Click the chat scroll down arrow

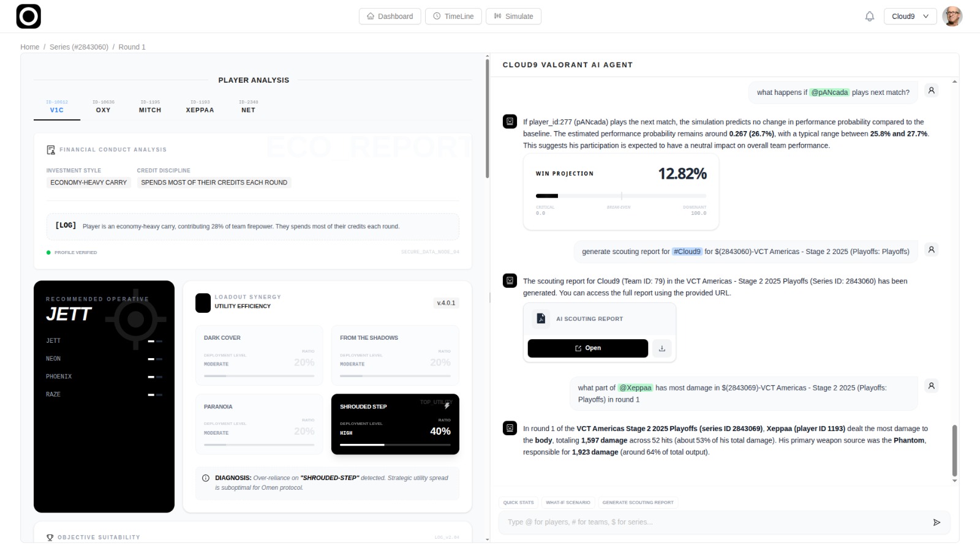(954, 481)
